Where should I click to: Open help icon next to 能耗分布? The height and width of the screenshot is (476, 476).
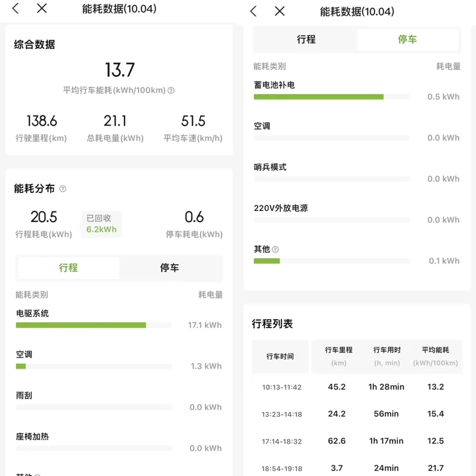point(63,189)
